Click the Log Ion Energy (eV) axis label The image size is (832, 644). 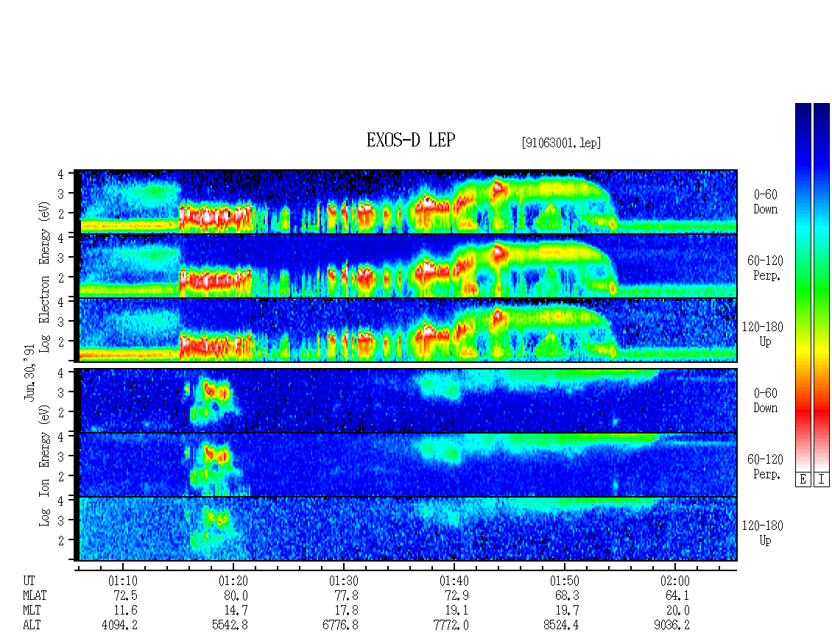tap(45, 465)
